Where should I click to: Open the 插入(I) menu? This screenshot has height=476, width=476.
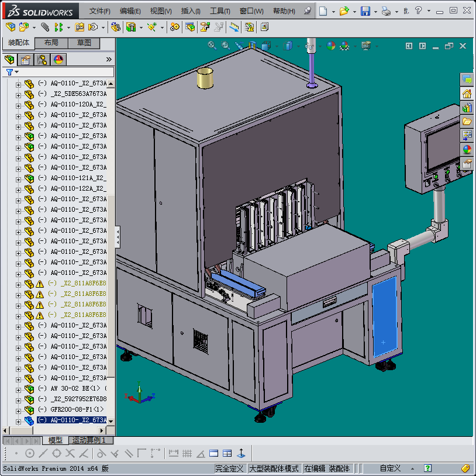(191, 11)
